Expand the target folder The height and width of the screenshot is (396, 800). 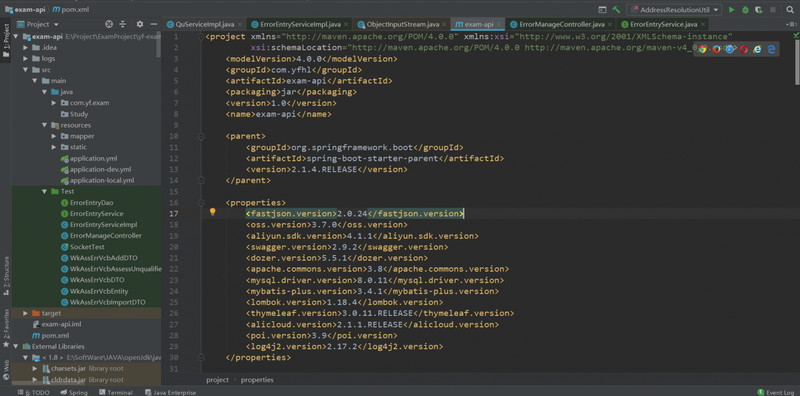coord(26,313)
